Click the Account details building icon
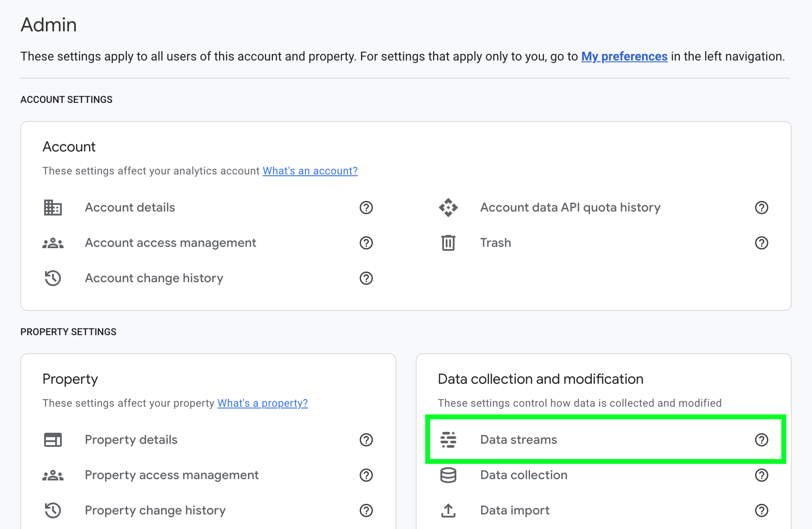 point(53,208)
